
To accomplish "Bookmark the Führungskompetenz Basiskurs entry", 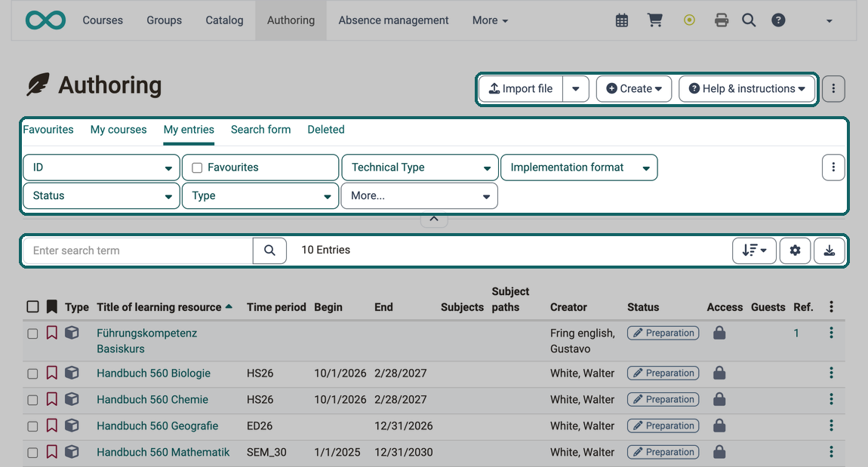I will (x=51, y=333).
